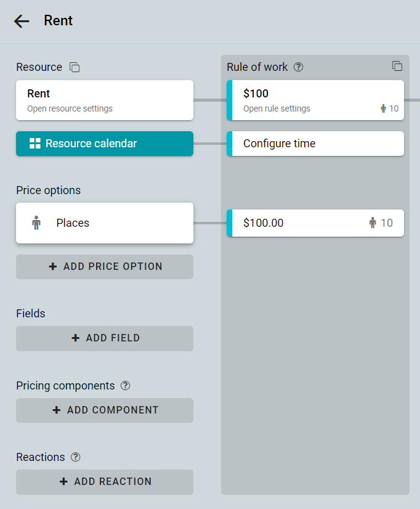Screen dimensions: 420x509
Task: Open help icon next to Pricing components
Action: (125, 385)
